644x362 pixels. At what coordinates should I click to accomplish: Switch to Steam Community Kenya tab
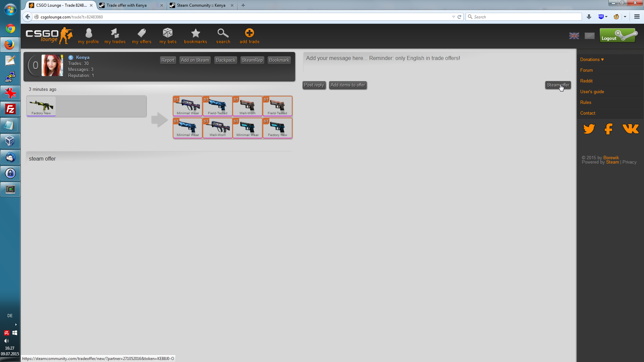tap(201, 5)
